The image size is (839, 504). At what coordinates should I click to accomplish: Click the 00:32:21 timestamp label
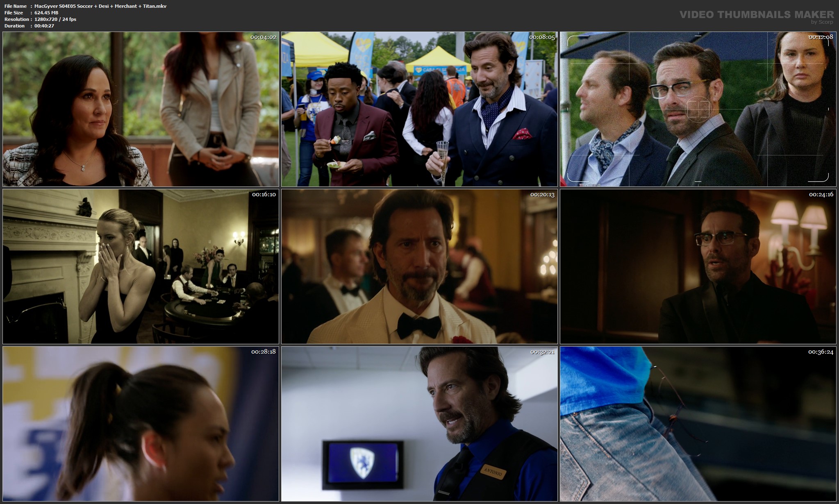[542, 352]
